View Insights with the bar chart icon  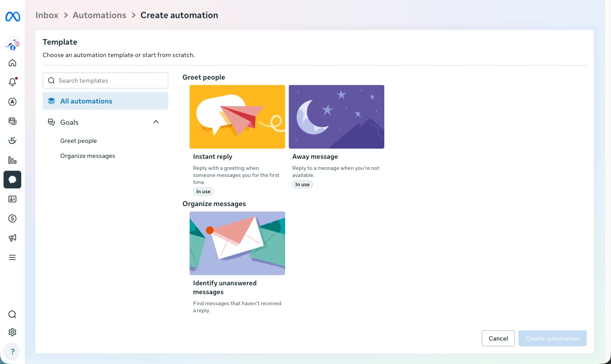(x=12, y=160)
